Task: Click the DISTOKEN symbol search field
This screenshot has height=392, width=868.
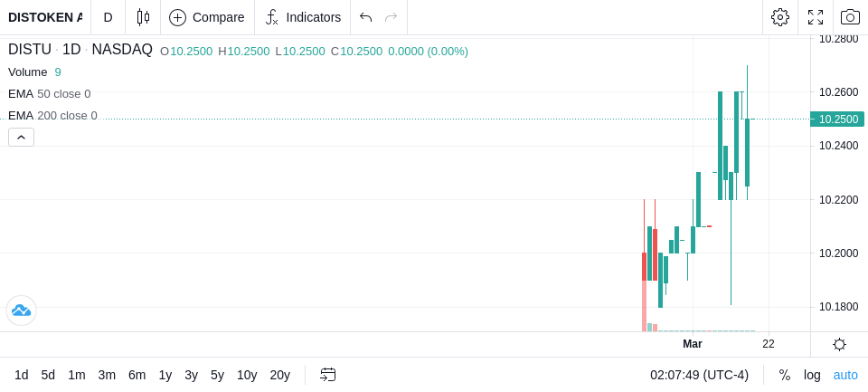Action: coord(44,17)
